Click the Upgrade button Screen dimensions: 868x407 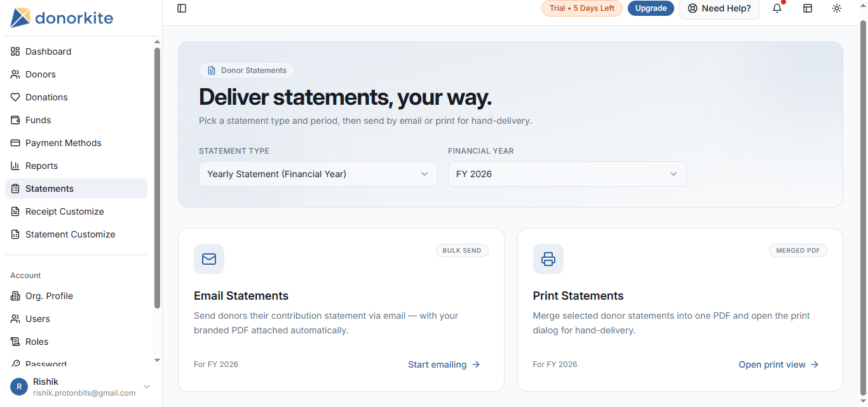(x=651, y=8)
